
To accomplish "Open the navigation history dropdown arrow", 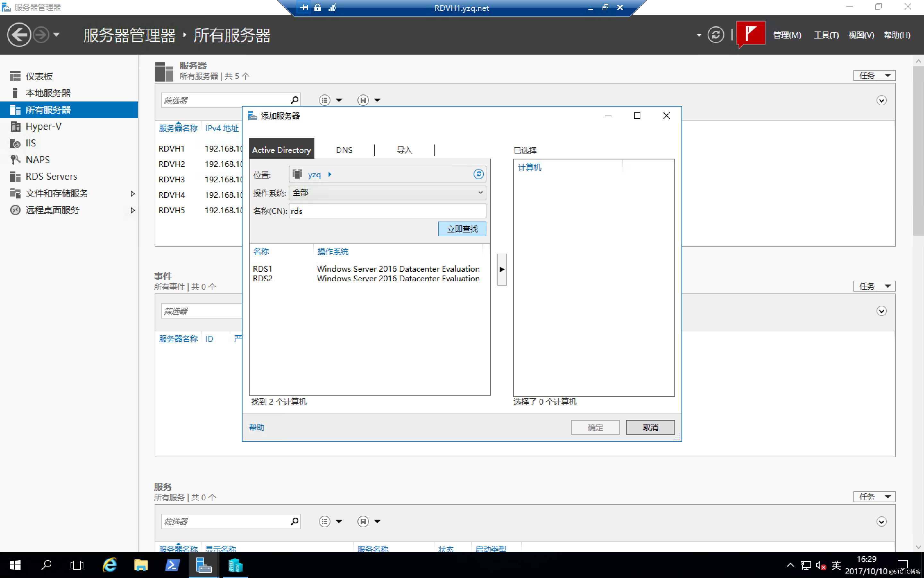I will click(56, 35).
